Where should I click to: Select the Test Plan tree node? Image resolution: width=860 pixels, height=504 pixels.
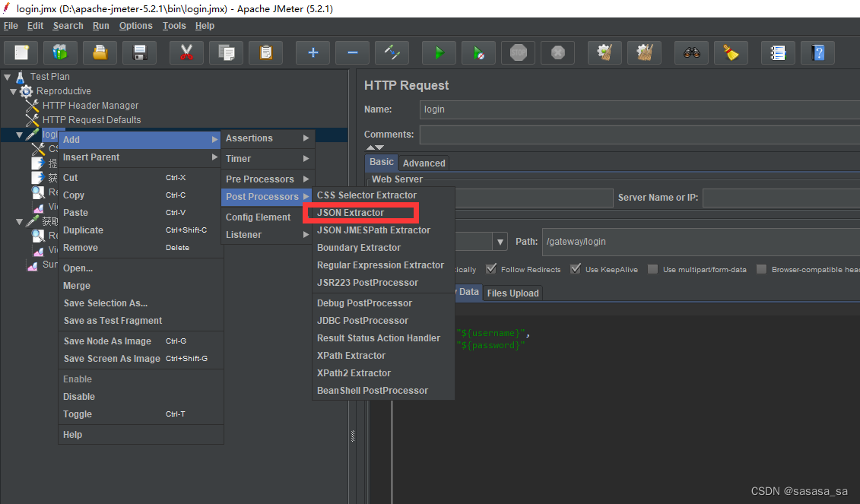(x=49, y=77)
